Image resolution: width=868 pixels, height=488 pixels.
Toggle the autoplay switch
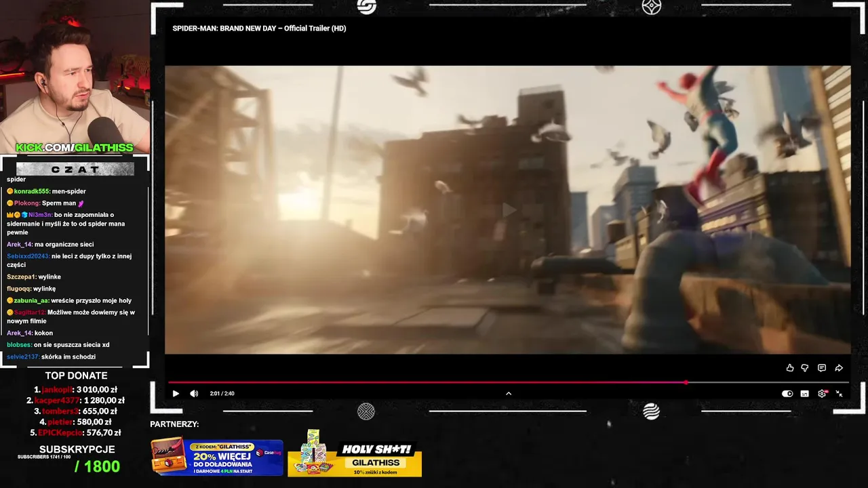coord(787,394)
